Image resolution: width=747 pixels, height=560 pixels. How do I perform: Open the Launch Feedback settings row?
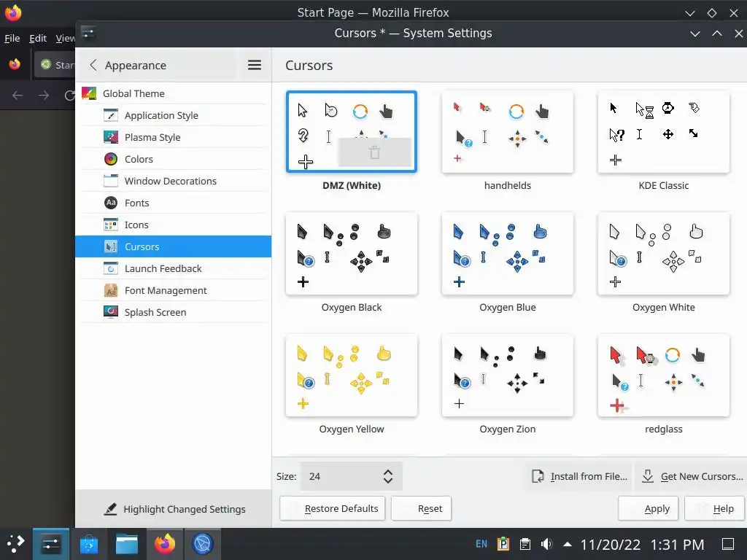[174, 268]
